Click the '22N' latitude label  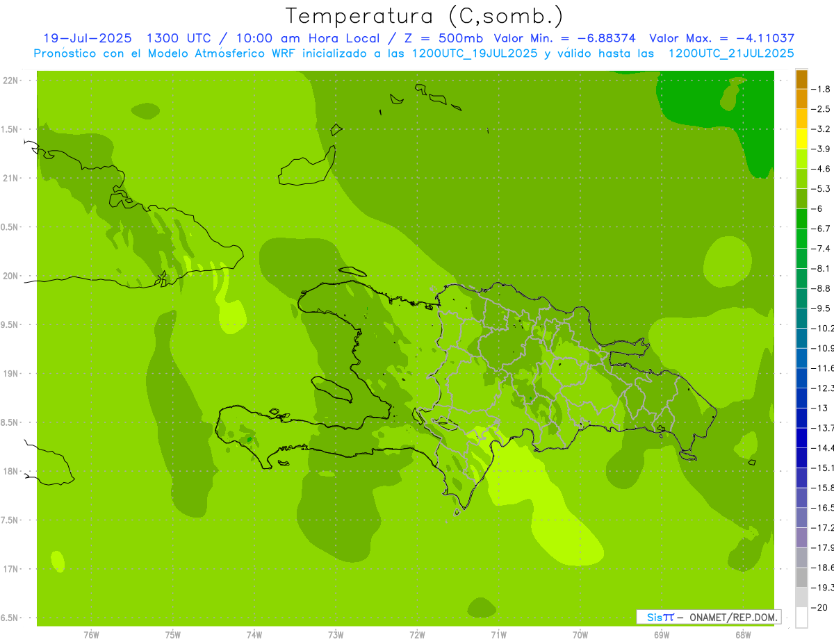(10, 81)
